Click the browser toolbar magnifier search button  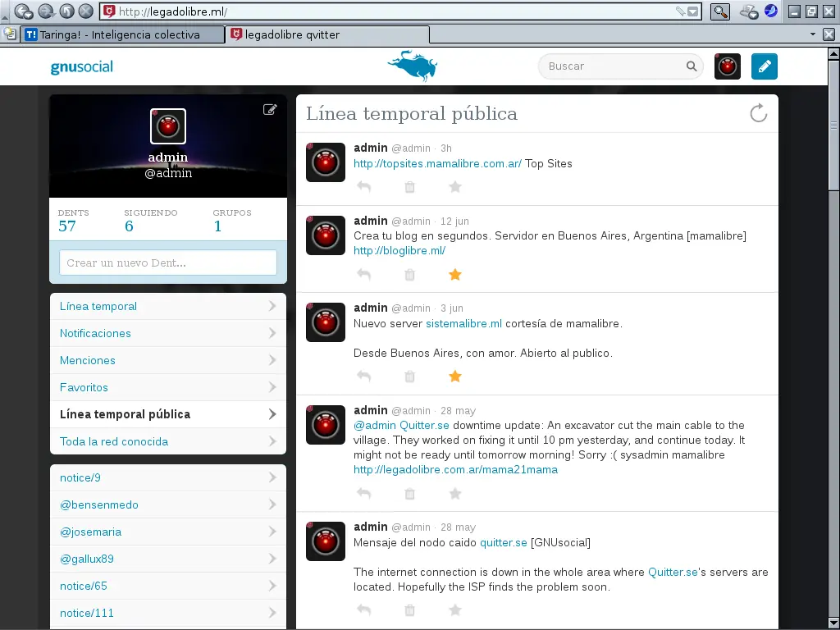pyautogui.click(x=720, y=11)
